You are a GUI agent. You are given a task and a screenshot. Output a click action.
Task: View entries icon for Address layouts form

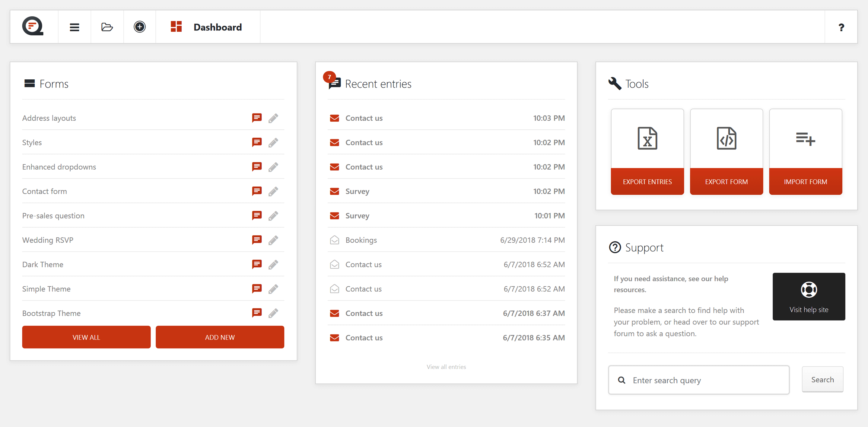pos(257,118)
